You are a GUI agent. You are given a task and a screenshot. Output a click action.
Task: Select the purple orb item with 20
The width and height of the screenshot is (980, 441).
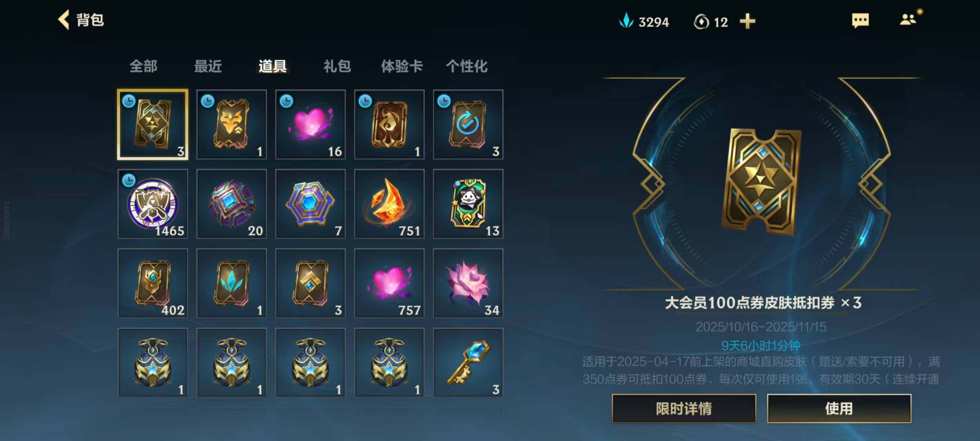231,204
